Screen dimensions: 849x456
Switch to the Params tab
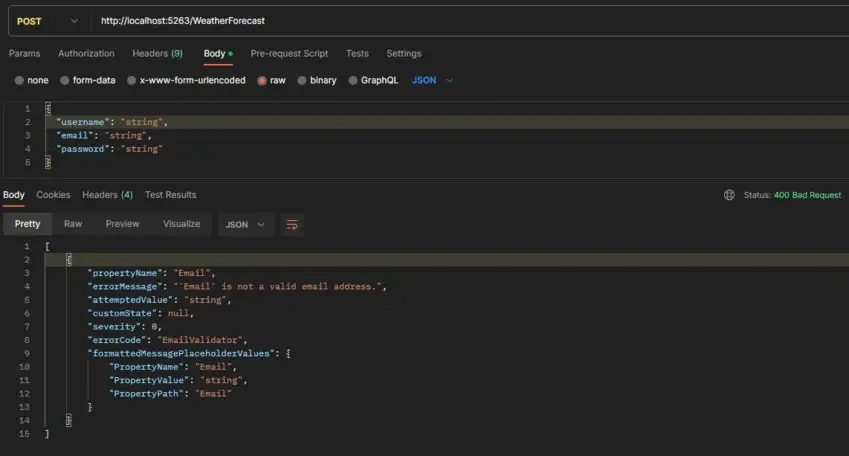(x=24, y=54)
